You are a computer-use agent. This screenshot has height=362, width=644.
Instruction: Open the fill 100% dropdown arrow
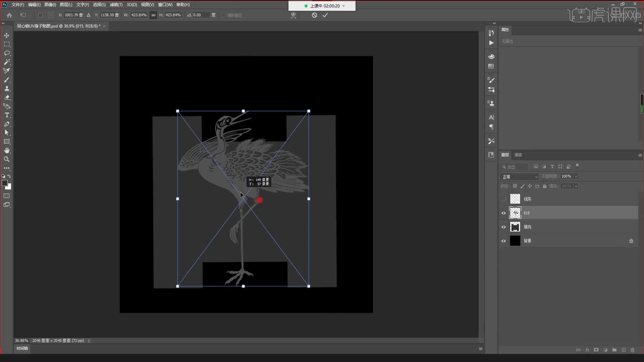576,186
